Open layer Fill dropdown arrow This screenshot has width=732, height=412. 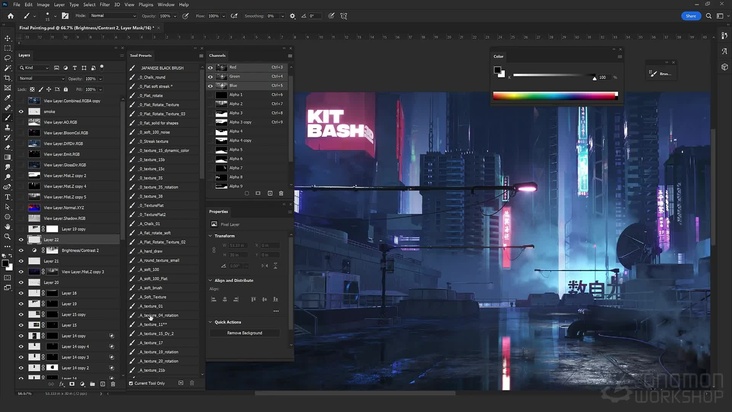coord(100,89)
